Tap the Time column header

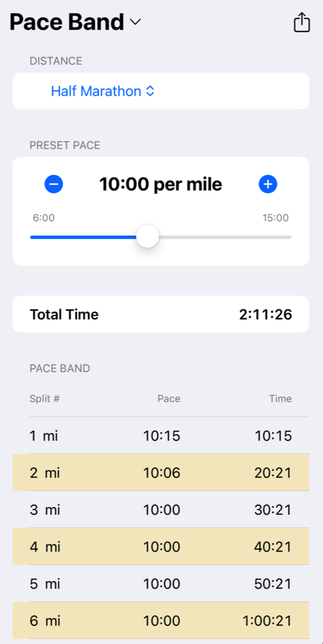[x=280, y=399]
